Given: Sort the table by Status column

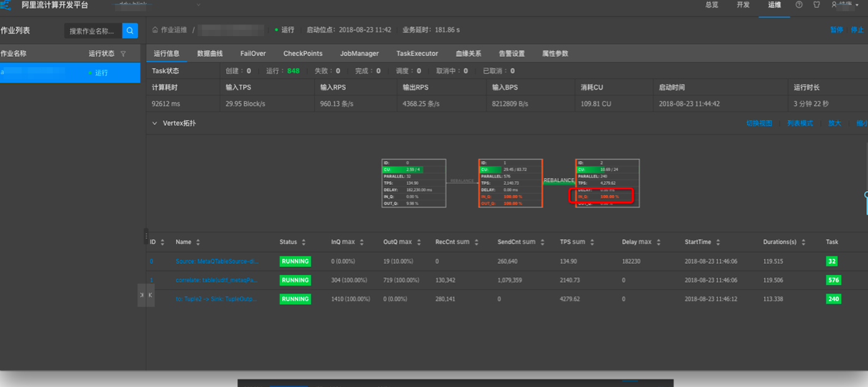Looking at the screenshot, I should coord(303,242).
